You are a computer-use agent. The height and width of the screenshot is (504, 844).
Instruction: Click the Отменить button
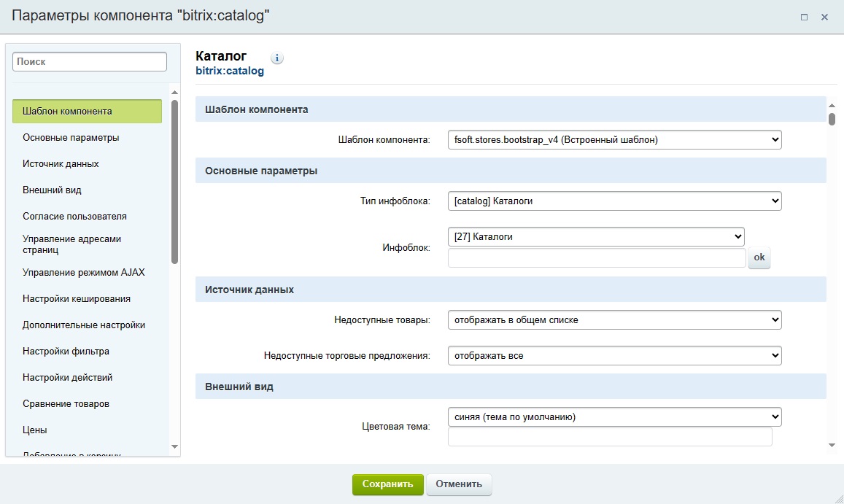(459, 484)
